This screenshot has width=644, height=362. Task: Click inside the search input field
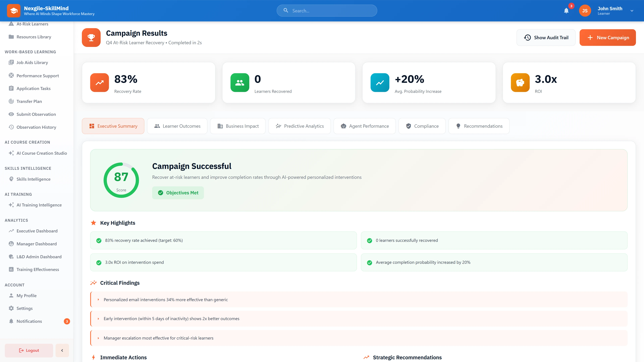click(x=325, y=11)
